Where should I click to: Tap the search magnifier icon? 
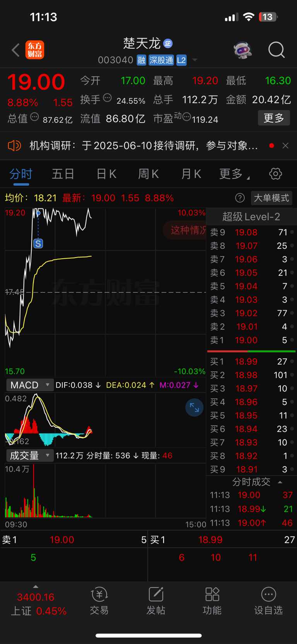click(x=277, y=50)
